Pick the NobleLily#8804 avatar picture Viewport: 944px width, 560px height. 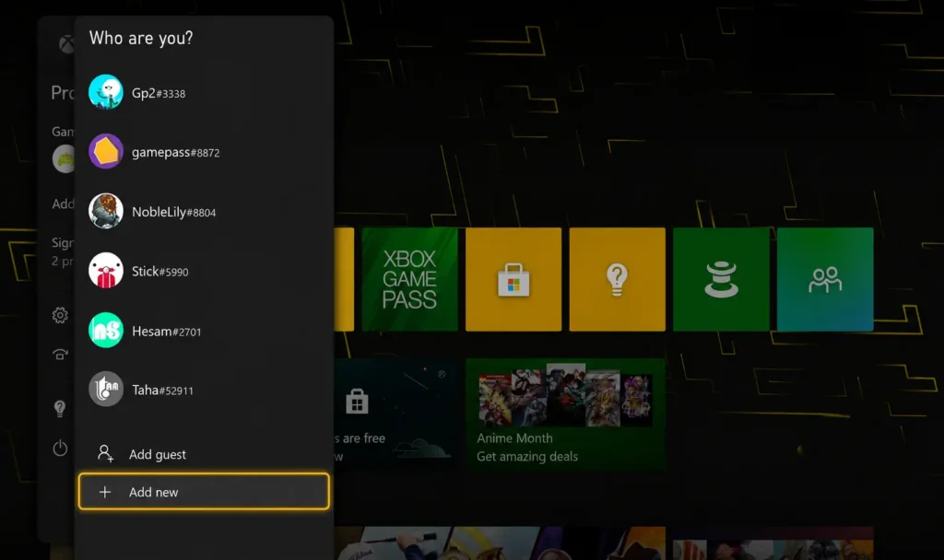[106, 211]
